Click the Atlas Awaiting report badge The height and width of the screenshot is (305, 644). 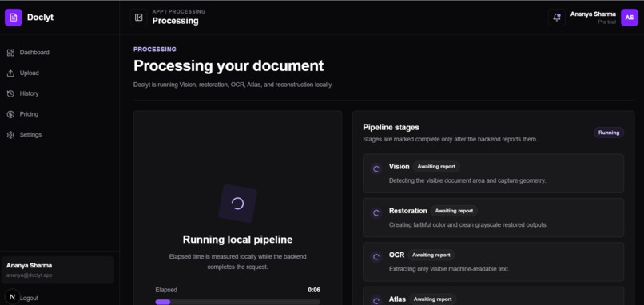pos(433,299)
